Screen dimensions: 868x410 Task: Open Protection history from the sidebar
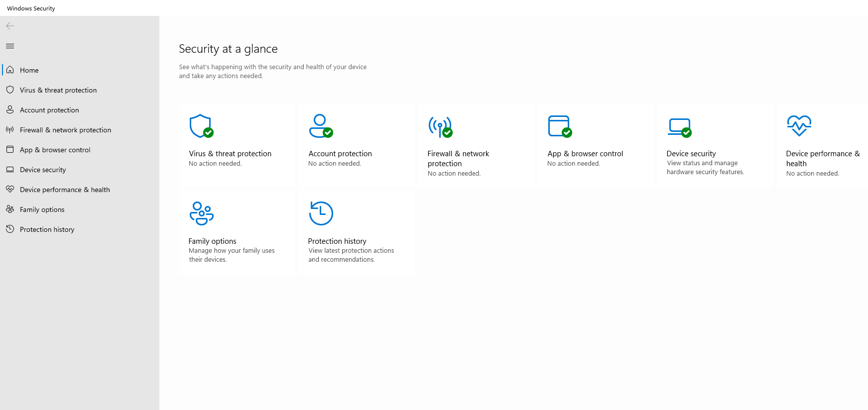click(x=80, y=229)
